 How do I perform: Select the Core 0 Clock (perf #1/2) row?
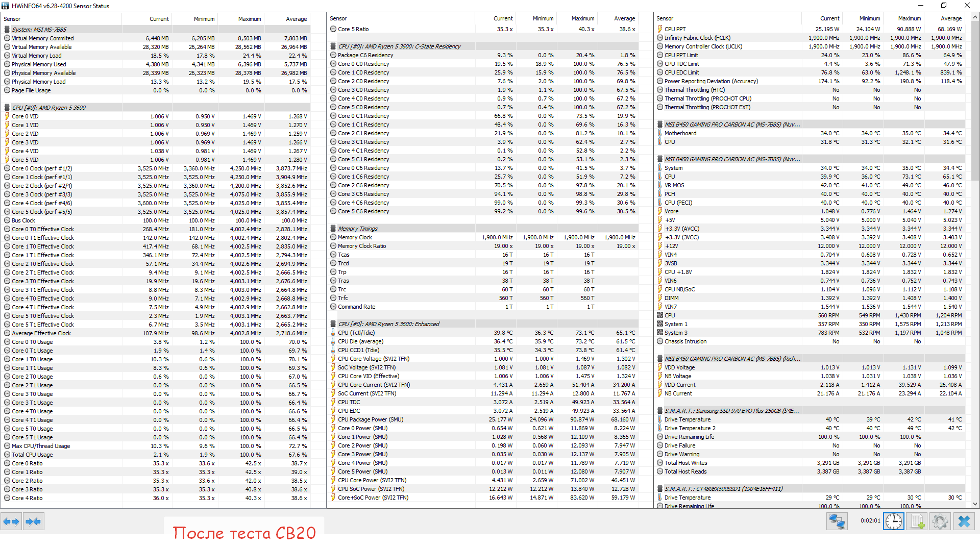(156, 168)
